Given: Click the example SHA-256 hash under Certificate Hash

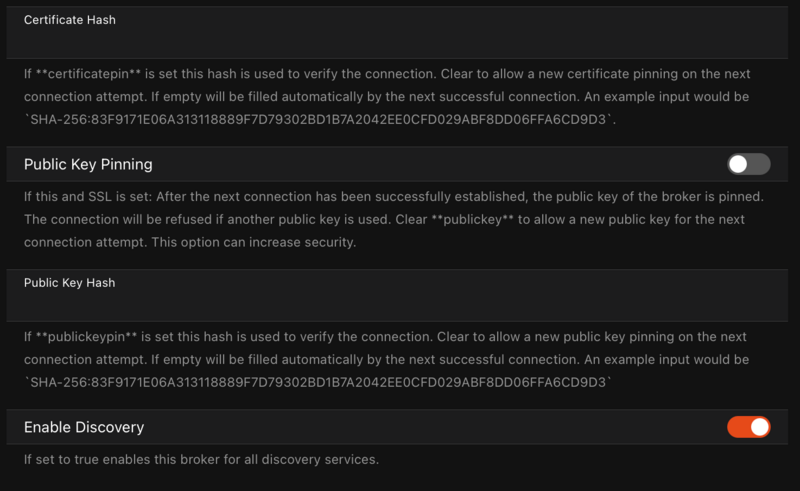Looking at the screenshot, I should pos(320,120).
